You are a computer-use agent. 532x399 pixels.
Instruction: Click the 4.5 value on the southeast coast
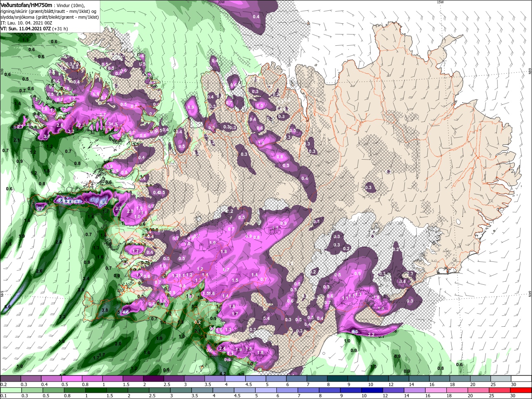pos(355,332)
